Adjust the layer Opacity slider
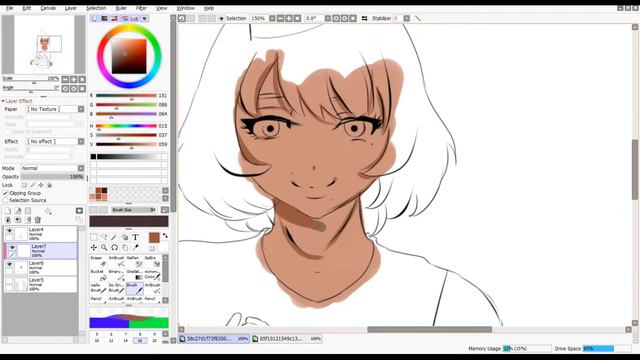The image size is (640, 360). coord(52,177)
